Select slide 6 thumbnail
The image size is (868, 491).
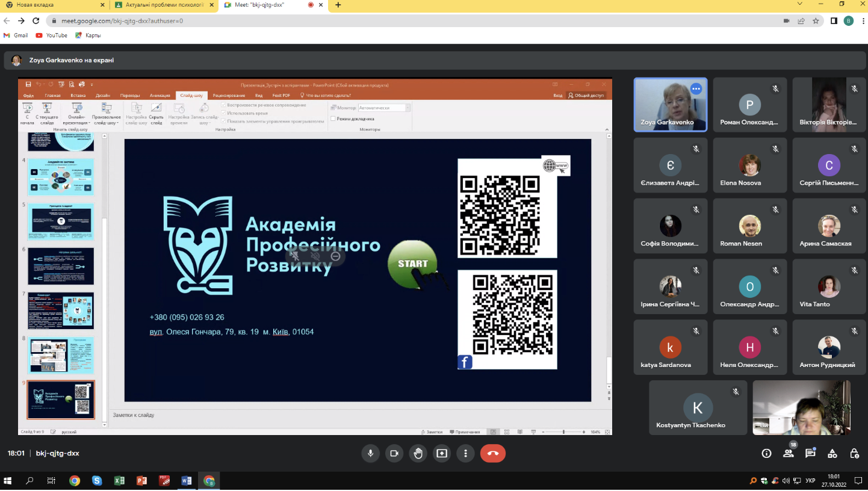pyautogui.click(x=61, y=267)
